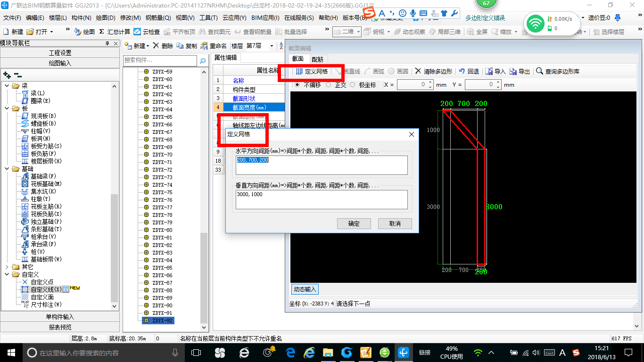The height and width of the screenshot is (362, 644).
Task: Click the Internet Explorer taskbar icon
Action: 309,352
